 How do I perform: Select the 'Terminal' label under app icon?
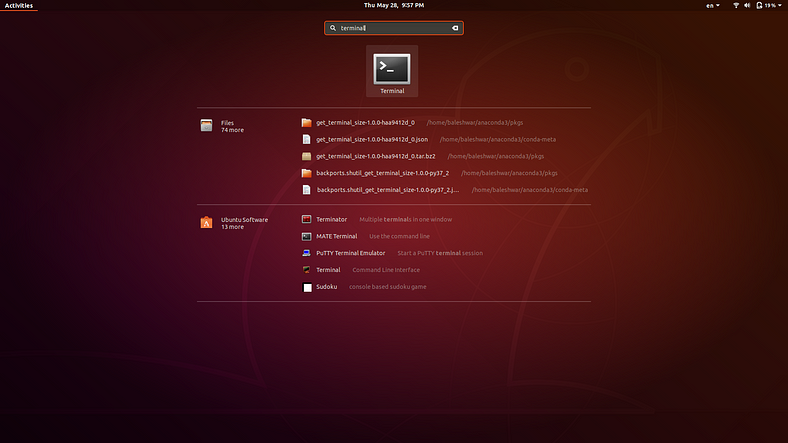[392, 91]
